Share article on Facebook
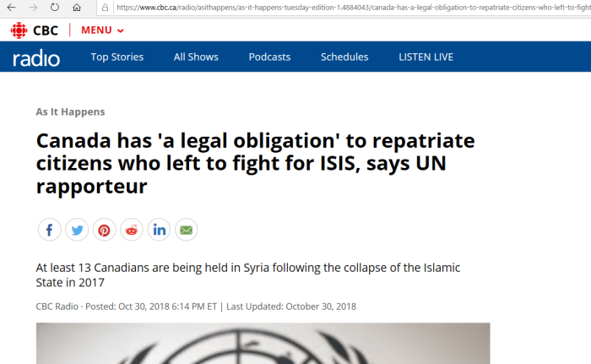This screenshot has height=364, width=591. (x=49, y=230)
